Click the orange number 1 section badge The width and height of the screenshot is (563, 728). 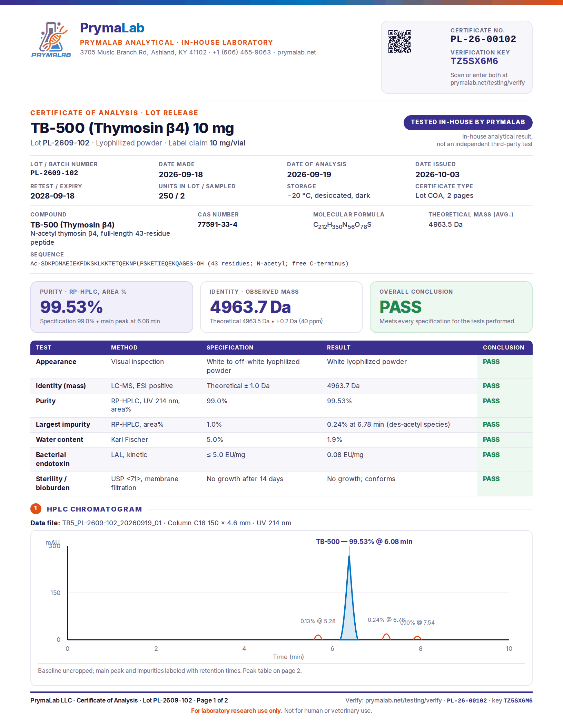36,509
